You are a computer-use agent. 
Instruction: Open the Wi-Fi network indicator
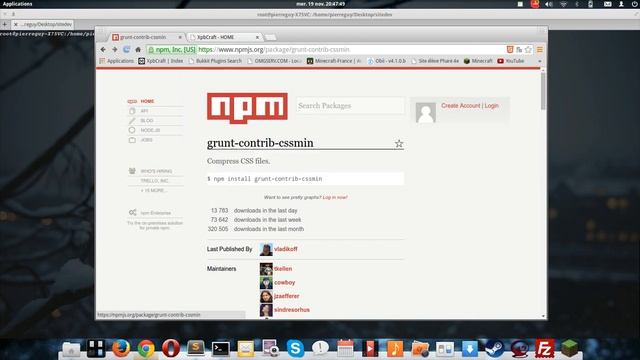[563, 4]
